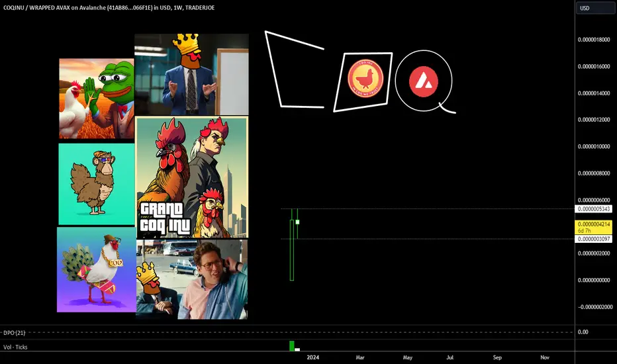Screen dimensions: 617x364
Task: Click the 0.00 DPO scale value
Action: (x=583, y=332)
